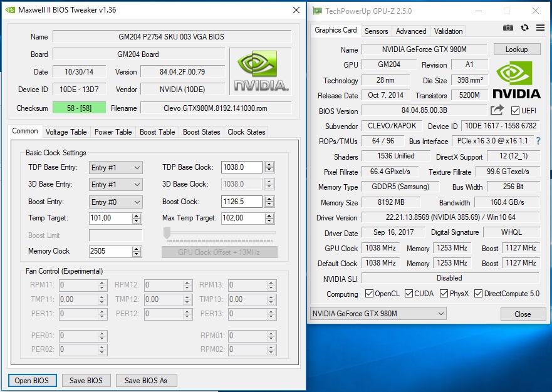Click the Save BIOS As button
552x392 pixels.
(146, 380)
